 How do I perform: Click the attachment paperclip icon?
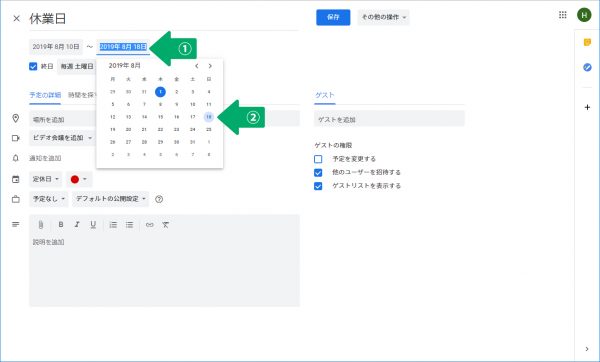[41, 225]
